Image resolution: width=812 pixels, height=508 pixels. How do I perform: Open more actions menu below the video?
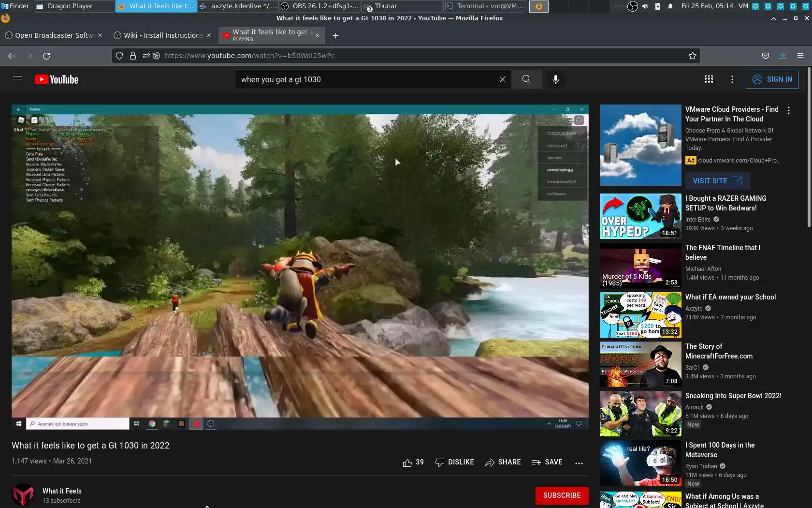click(x=579, y=463)
